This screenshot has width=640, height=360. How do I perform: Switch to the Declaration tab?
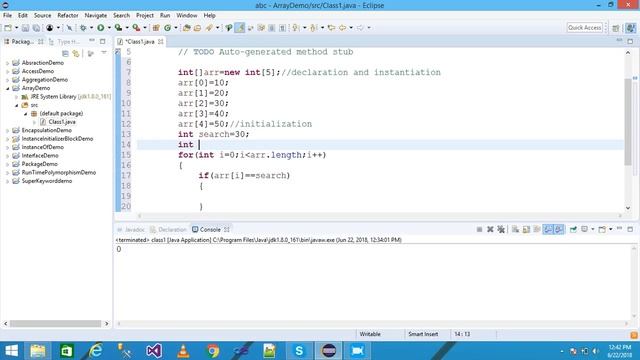point(168,229)
